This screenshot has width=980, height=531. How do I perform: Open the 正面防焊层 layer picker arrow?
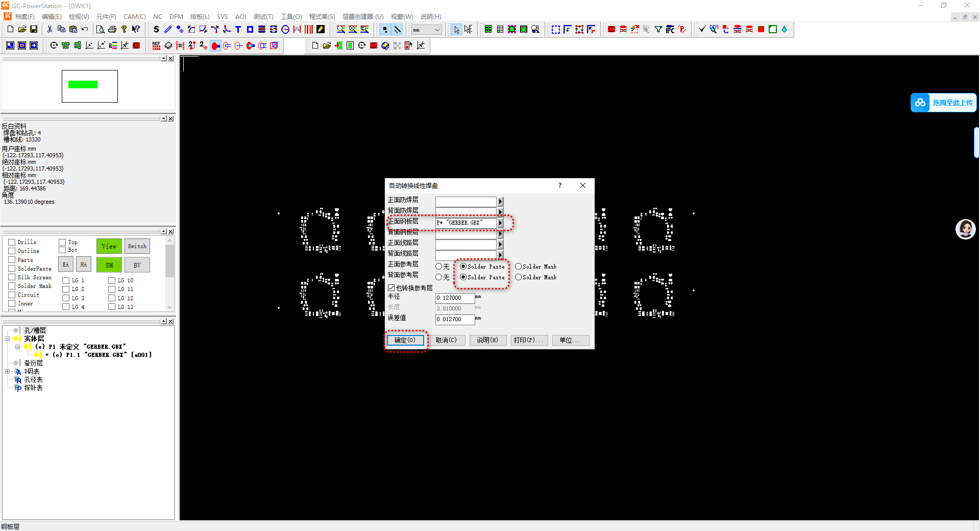point(500,201)
